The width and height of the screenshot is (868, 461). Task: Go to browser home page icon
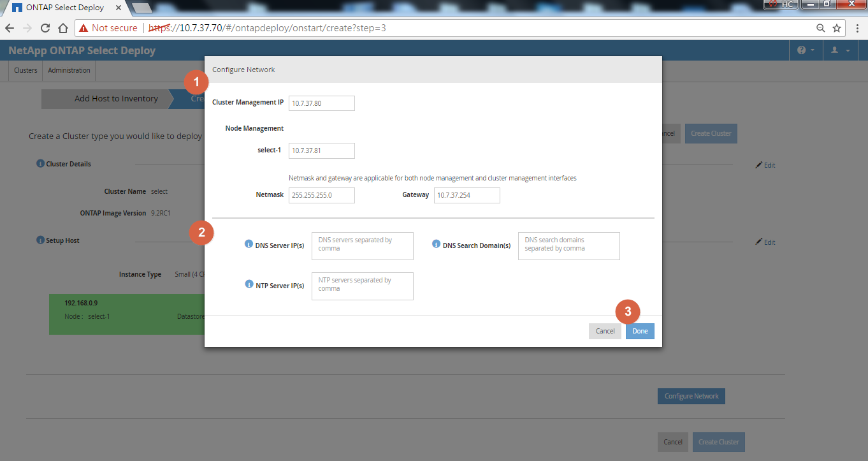(x=63, y=28)
